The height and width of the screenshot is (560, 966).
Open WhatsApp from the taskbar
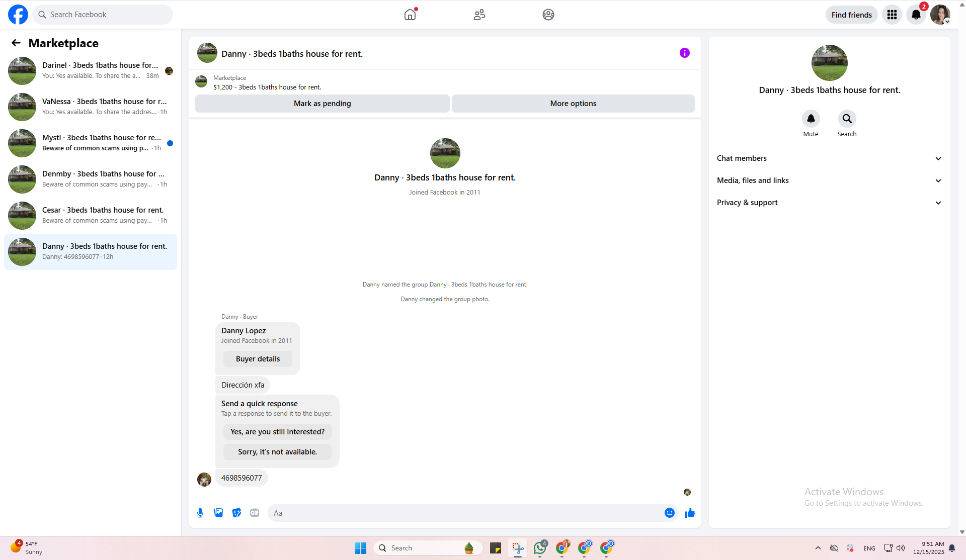(x=540, y=548)
